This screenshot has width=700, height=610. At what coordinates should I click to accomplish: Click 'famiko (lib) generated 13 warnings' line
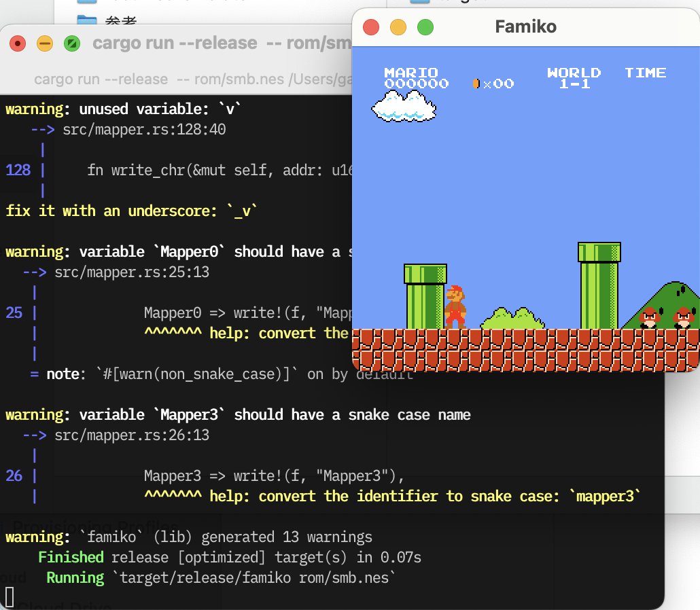(x=189, y=537)
